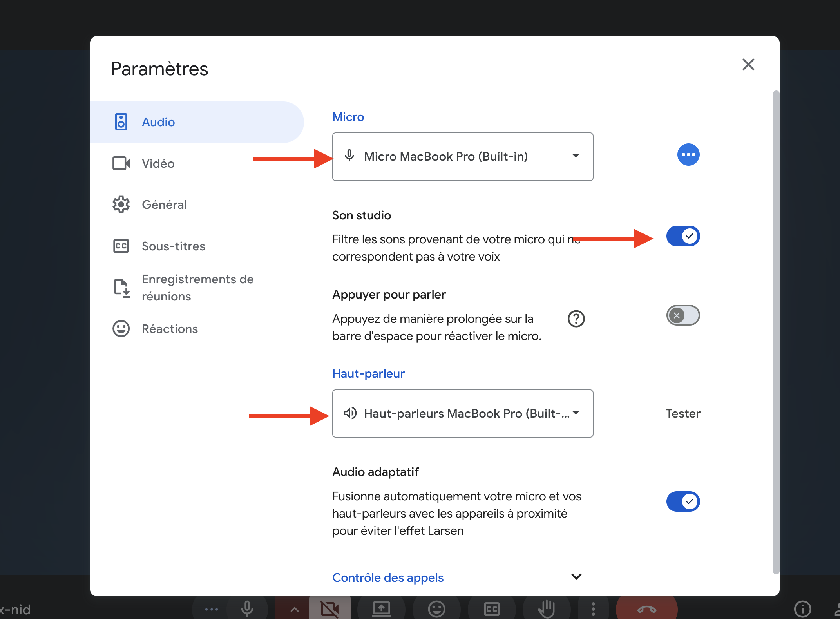Switch to the Vidéo settings tab

(158, 163)
